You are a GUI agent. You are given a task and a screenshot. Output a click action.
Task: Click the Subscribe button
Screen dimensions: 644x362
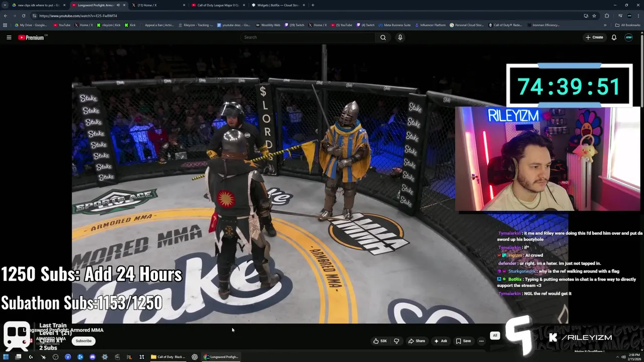pos(84,341)
